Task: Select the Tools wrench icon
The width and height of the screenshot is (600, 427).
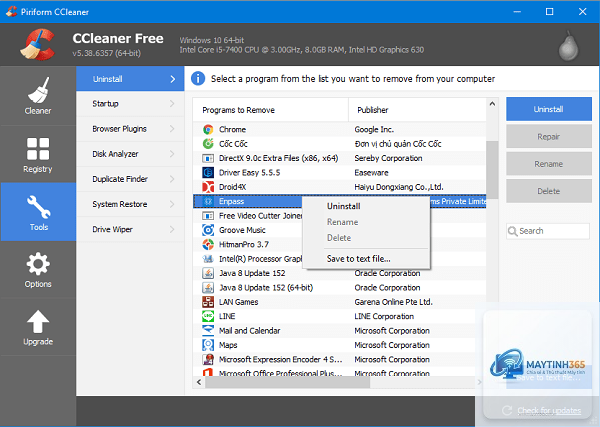Action: [38, 207]
